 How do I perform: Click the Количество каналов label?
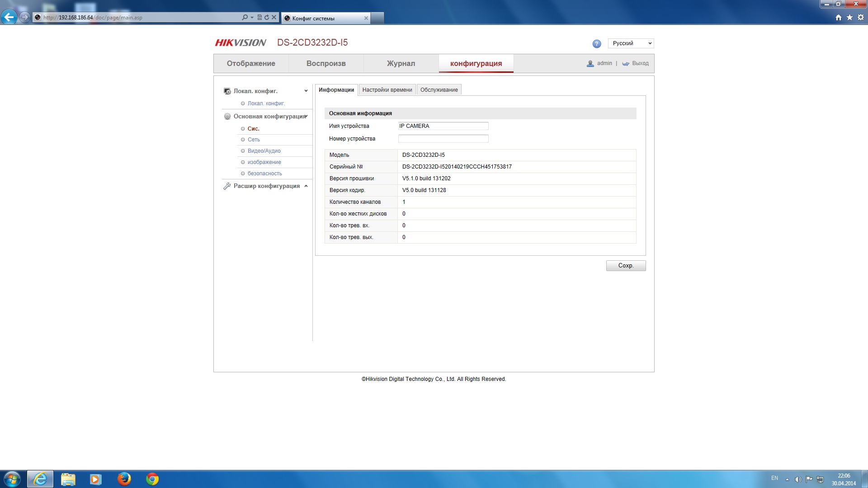355,202
